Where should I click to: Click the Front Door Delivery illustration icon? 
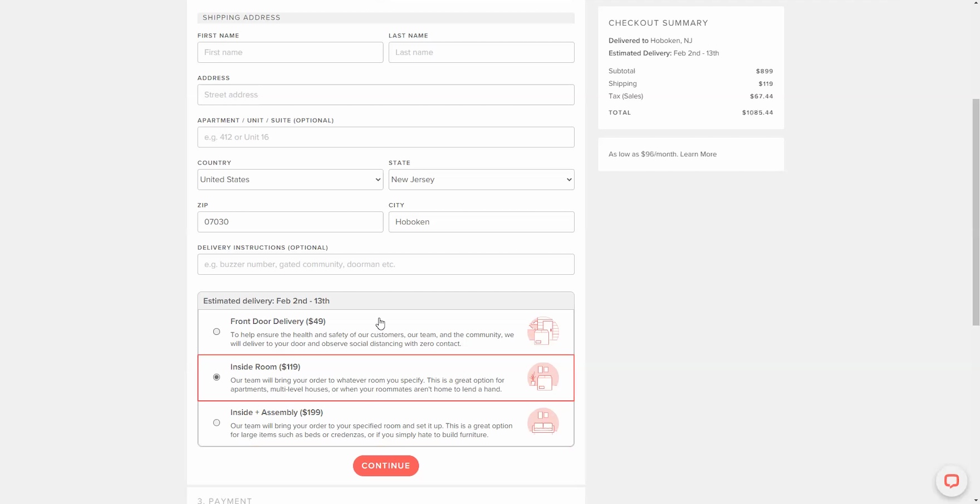pos(543,331)
